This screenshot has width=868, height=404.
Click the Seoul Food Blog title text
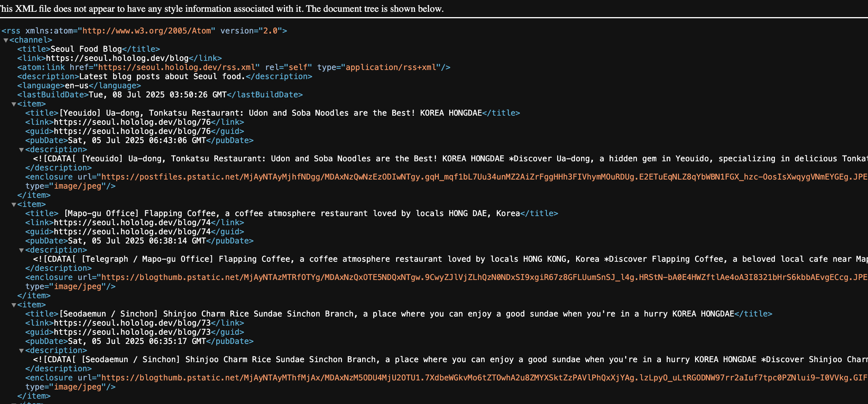pos(86,49)
